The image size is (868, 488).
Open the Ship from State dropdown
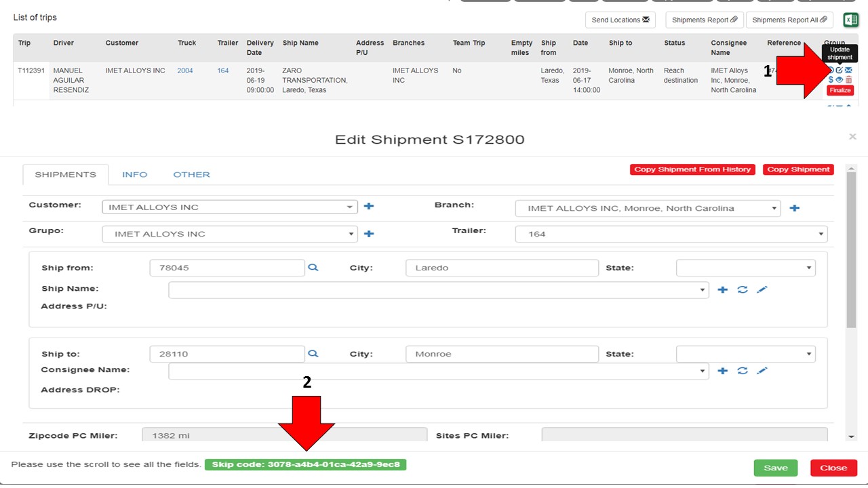click(x=745, y=268)
